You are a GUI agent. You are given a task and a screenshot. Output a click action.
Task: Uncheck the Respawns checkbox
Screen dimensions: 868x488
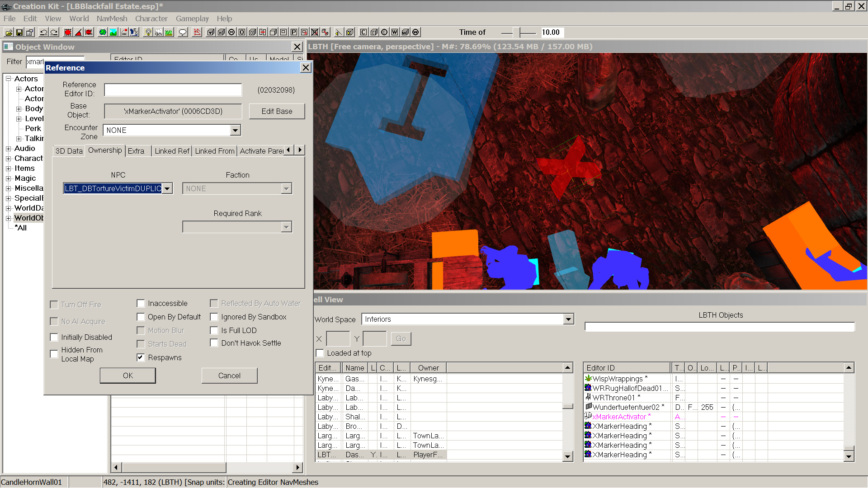[x=141, y=357]
